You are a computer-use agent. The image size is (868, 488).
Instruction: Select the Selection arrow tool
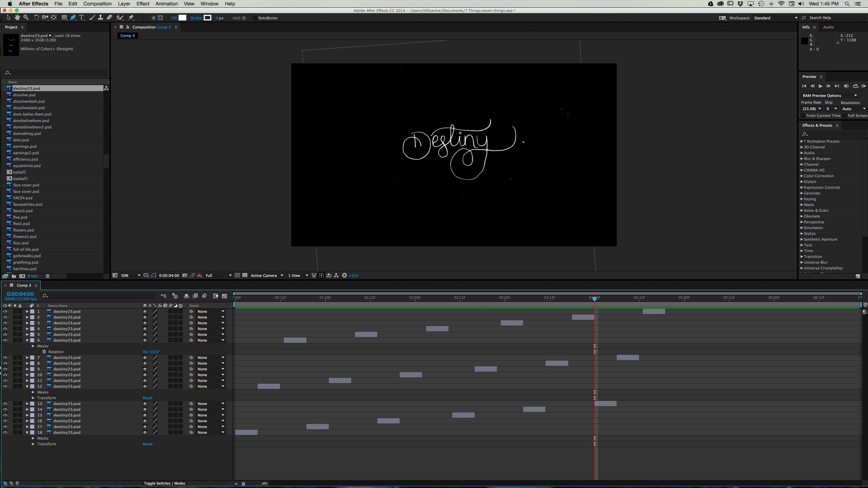coord(8,18)
